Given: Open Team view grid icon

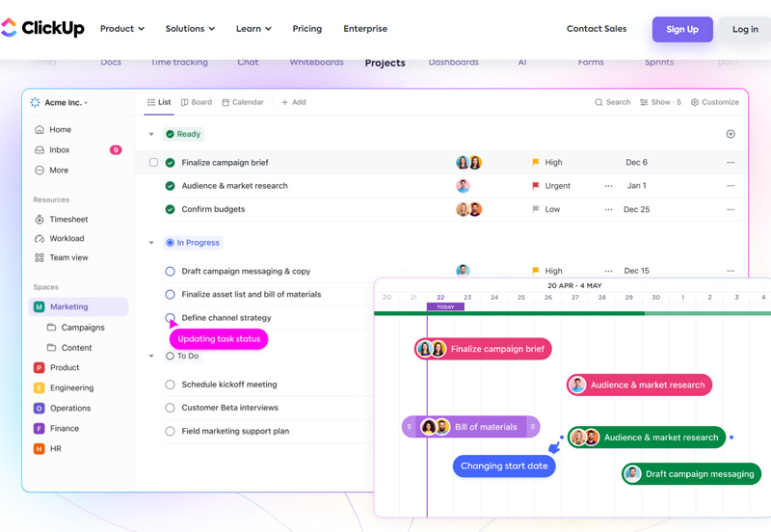Looking at the screenshot, I should tap(40, 258).
